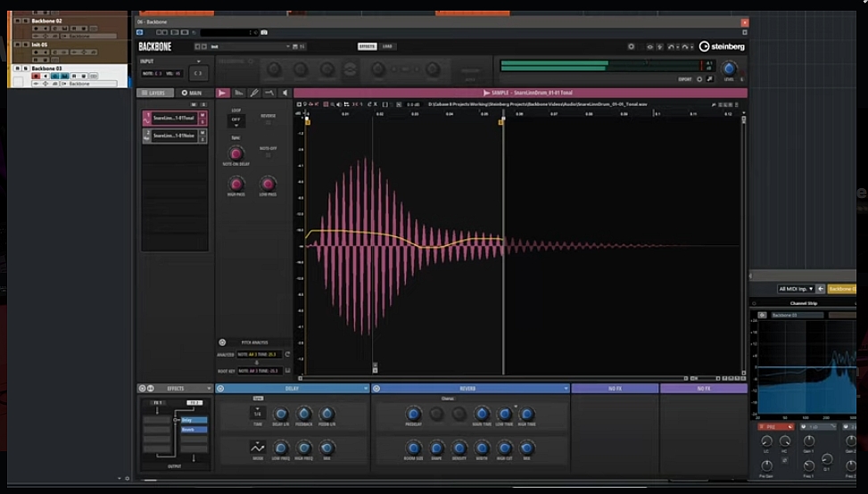Click the Steinberg logo
This screenshot has height=494, width=868.
click(722, 46)
